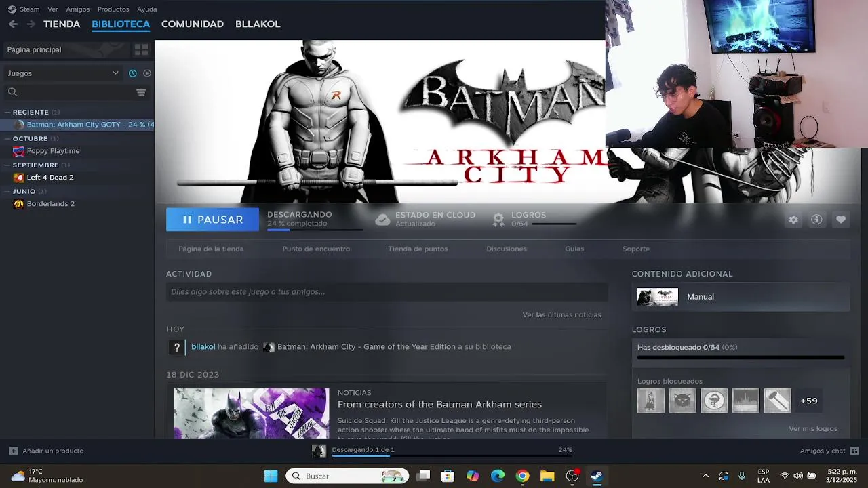Open Google Chrome from taskbar
The image size is (868, 488).
[x=522, y=476]
